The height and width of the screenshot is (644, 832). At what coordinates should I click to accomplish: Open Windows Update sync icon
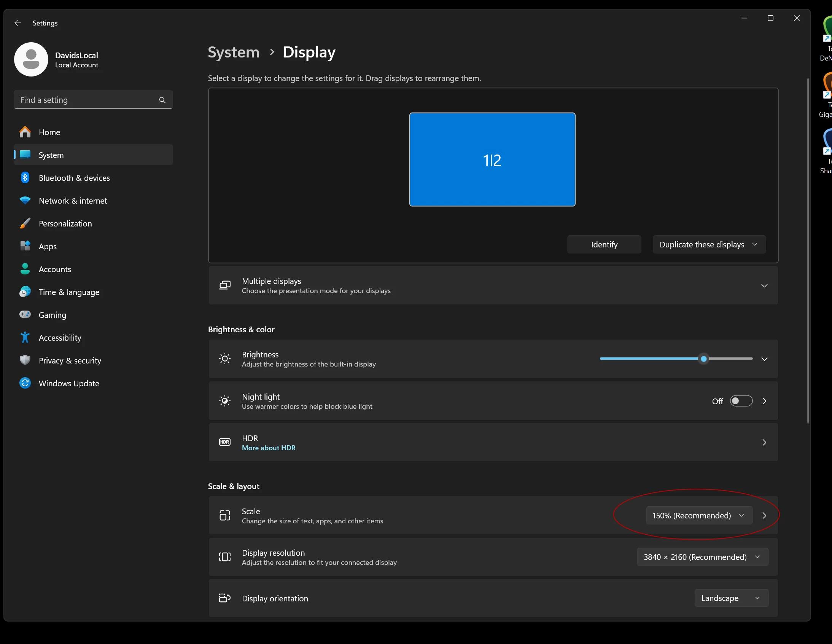pyautogui.click(x=25, y=383)
